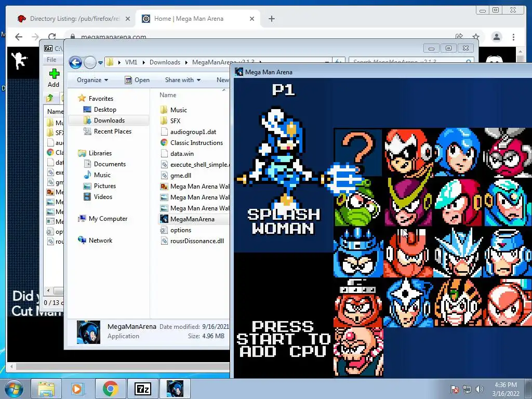Choose the pink bald Dr. Wily-style portrait
Screen dimensions: 532x399
pyautogui.click(x=358, y=352)
